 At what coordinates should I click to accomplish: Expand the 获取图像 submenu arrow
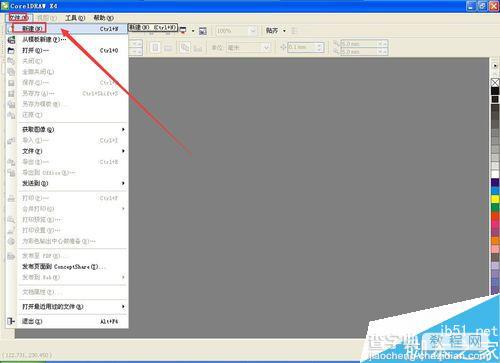tap(123, 129)
